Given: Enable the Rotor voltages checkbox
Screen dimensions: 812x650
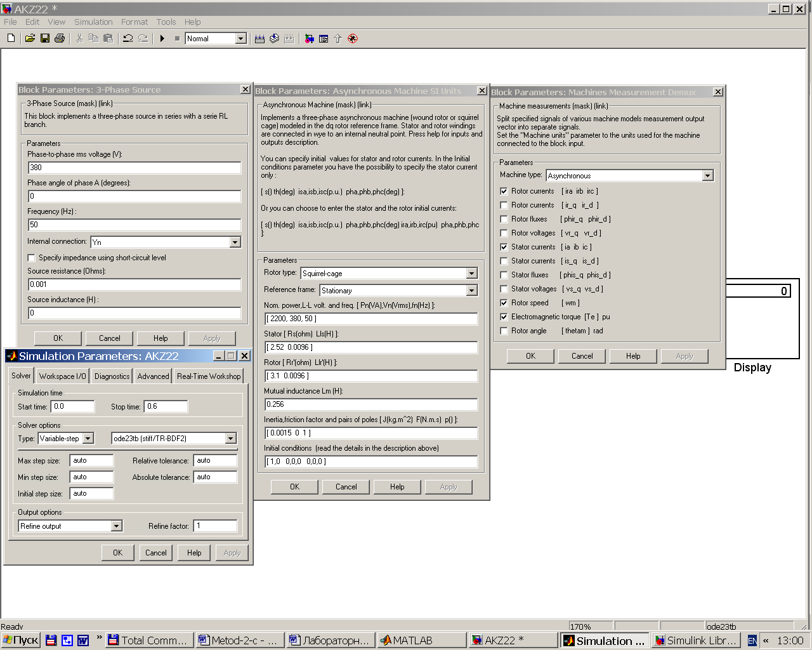Looking at the screenshot, I should pyautogui.click(x=504, y=233).
